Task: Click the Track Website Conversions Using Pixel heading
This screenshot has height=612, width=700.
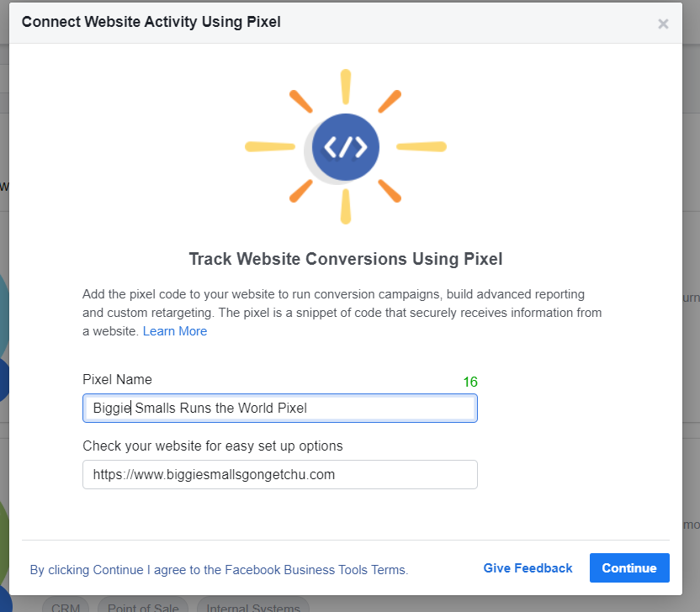Action: (x=346, y=259)
